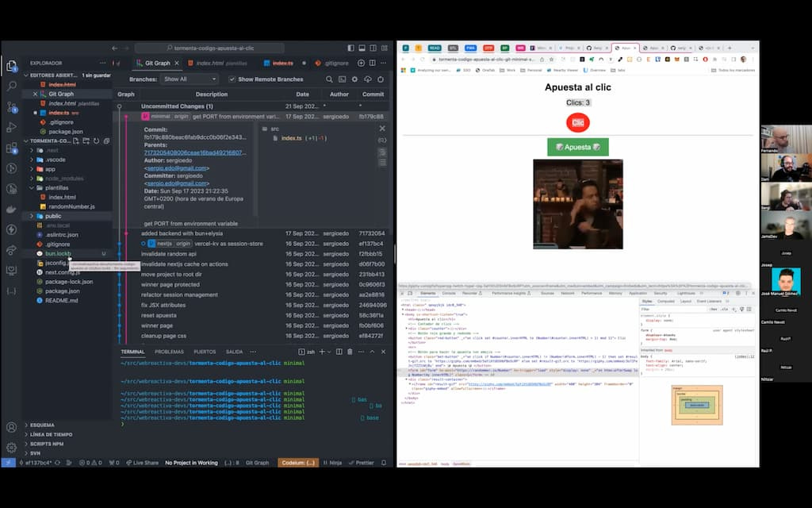Open the Extensions view in activity bar

tap(11, 148)
